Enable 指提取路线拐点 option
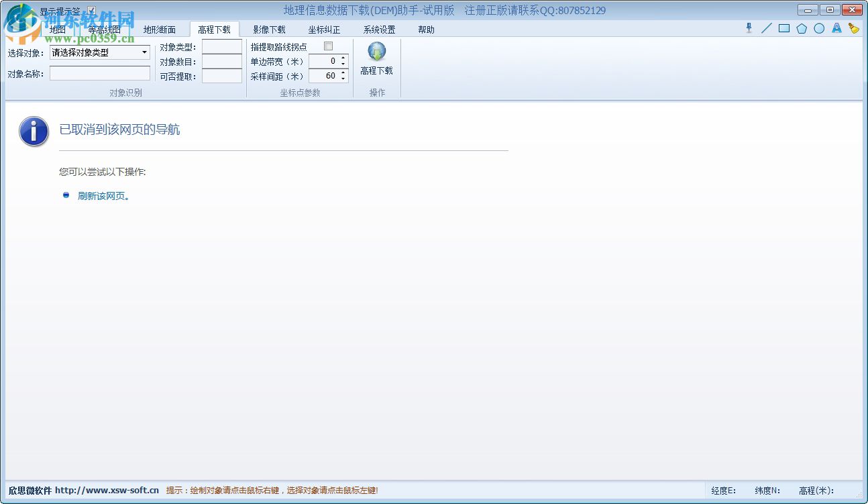This screenshot has height=504, width=868. point(327,46)
